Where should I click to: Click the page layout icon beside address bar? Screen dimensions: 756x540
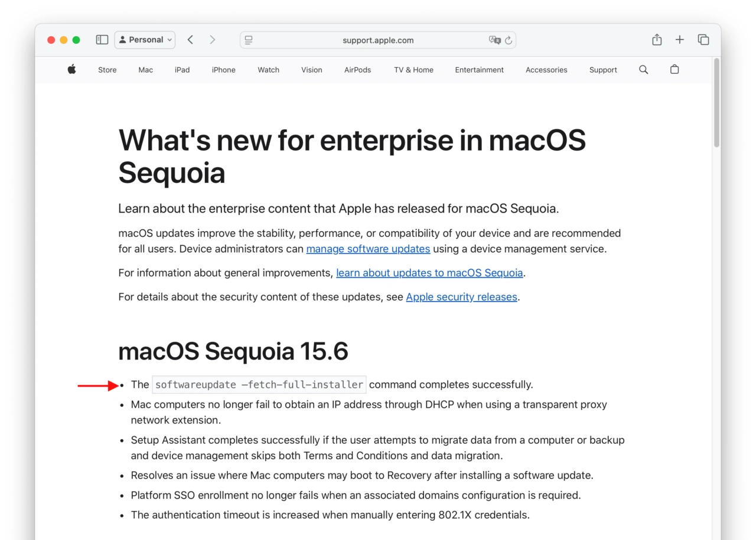(x=249, y=40)
